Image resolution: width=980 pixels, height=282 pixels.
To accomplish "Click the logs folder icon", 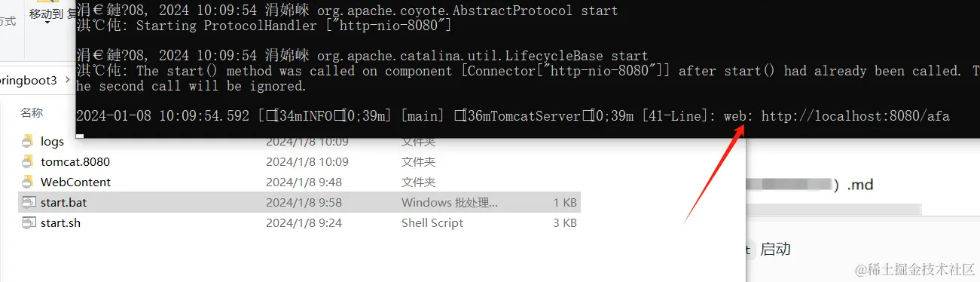I will 29,141.
